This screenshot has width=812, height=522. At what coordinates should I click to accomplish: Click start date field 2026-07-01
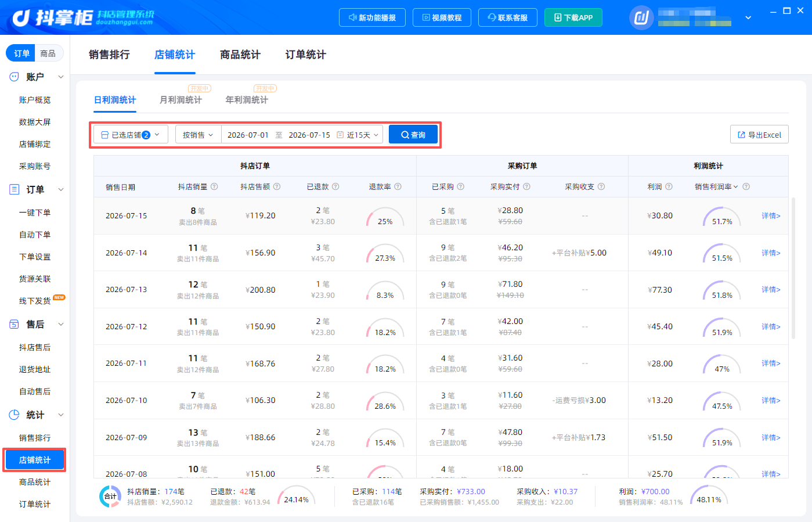coord(248,135)
